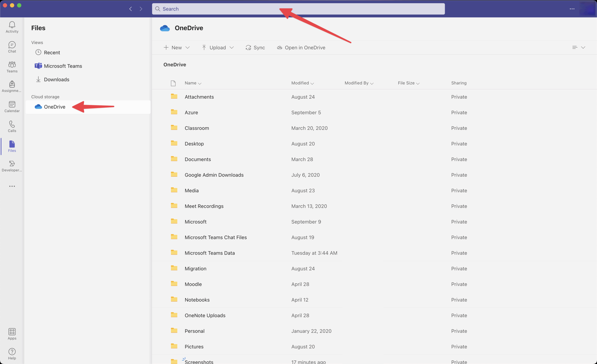Click file type column header icon
The width and height of the screenshot is (597, 364).
click(x=173, y=83)
